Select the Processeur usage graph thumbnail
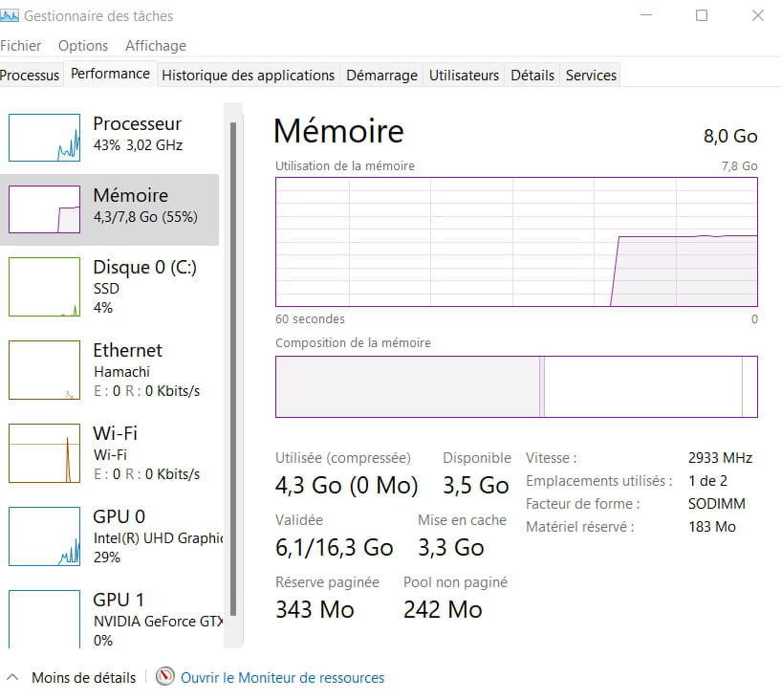This screenshot has width=781, height=700. 44,138
